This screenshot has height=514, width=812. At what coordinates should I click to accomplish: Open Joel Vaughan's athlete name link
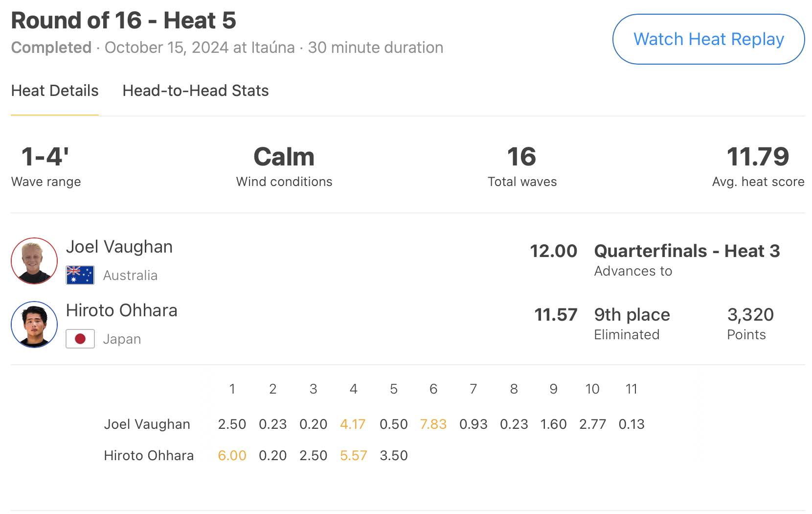[119, 247]
